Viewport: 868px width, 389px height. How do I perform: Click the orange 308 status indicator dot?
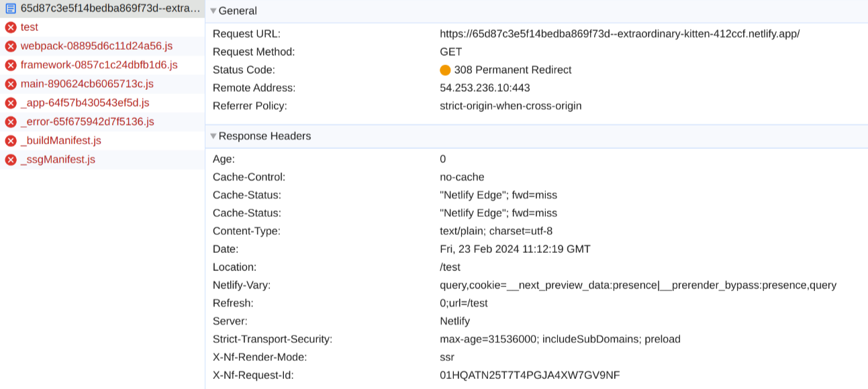445,70
